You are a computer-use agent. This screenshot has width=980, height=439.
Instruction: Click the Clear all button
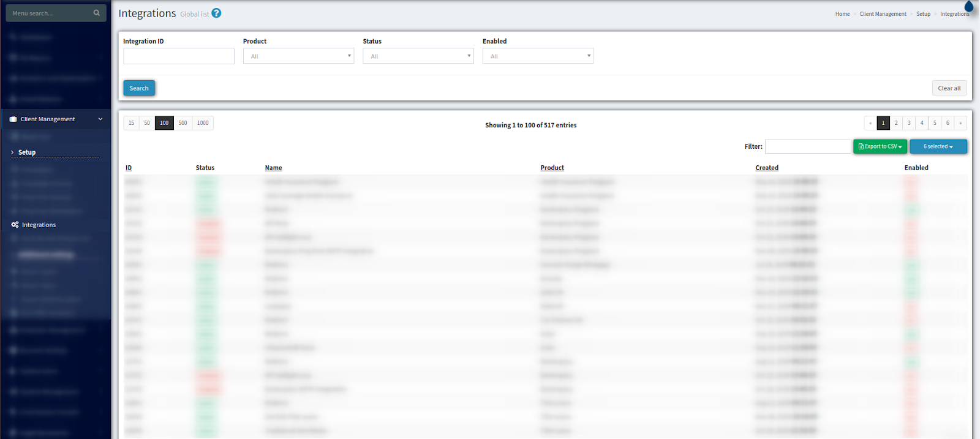click(x=949, y=88)
